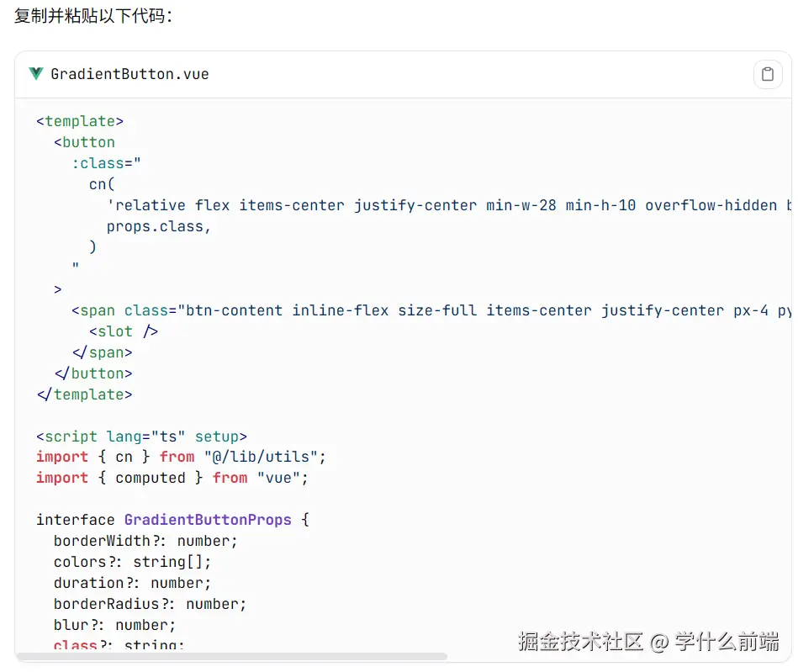798x672 pixels.
Task: Click the opening <template> tag
Action: tap(80, 121)
